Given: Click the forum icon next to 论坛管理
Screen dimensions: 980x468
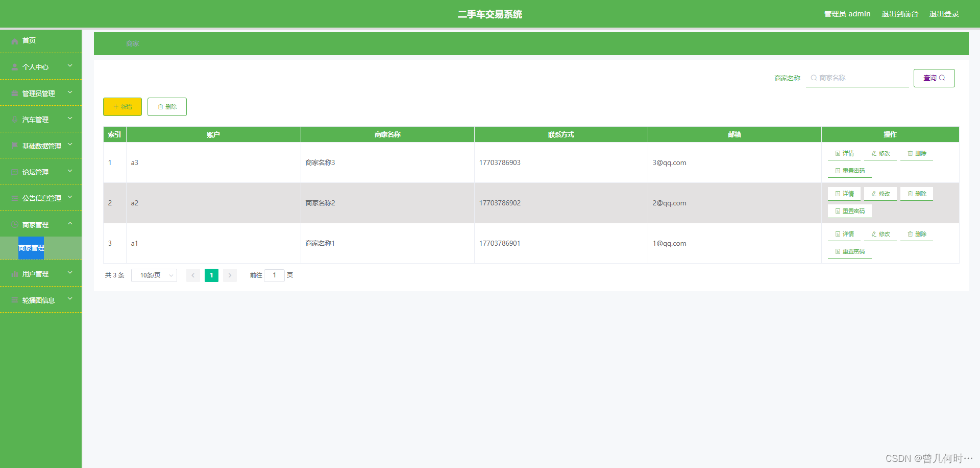Looking at the screenshot, I should coord(14,172).
